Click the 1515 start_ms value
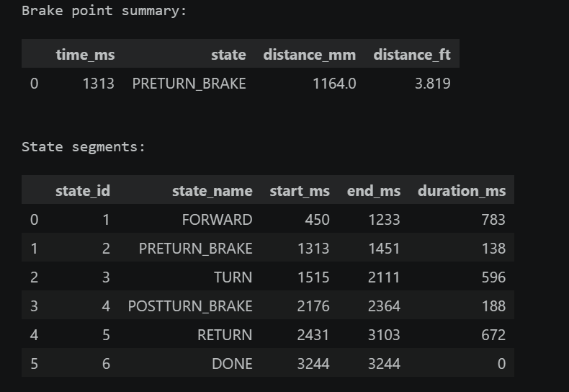 (313, 277)
